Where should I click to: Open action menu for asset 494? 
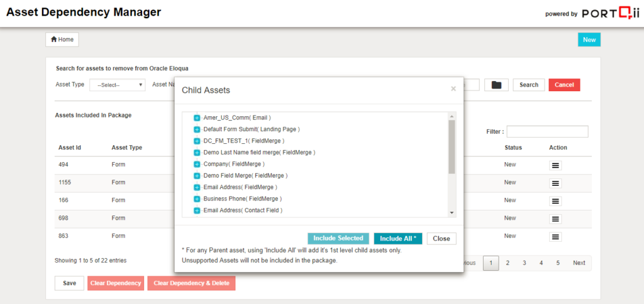pyautogui.click(x=555, y=165)
